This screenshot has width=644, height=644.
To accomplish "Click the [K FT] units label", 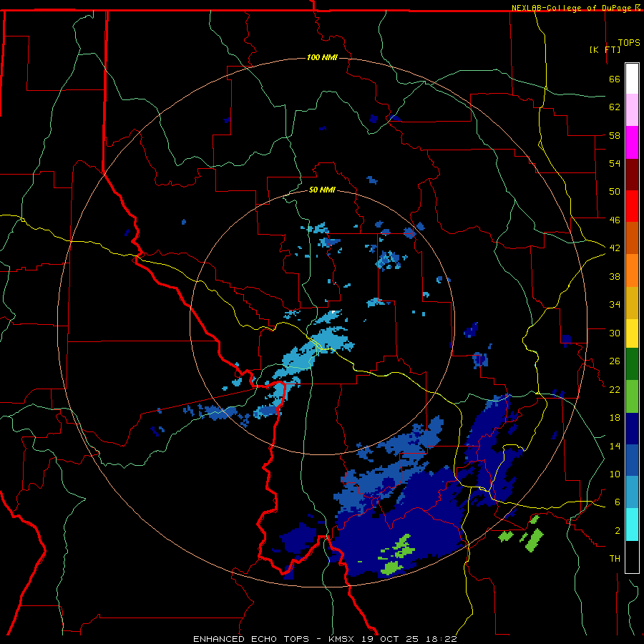I will coord(605,50).
